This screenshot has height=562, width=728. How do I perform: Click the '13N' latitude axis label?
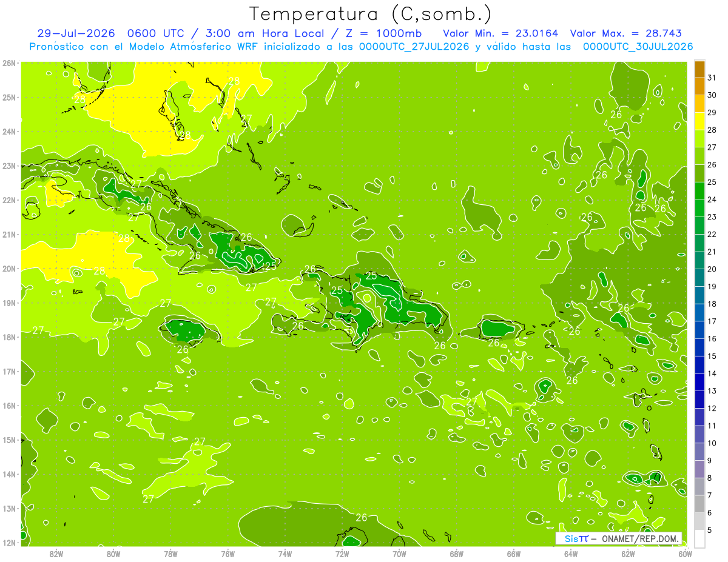click(8, 509)
